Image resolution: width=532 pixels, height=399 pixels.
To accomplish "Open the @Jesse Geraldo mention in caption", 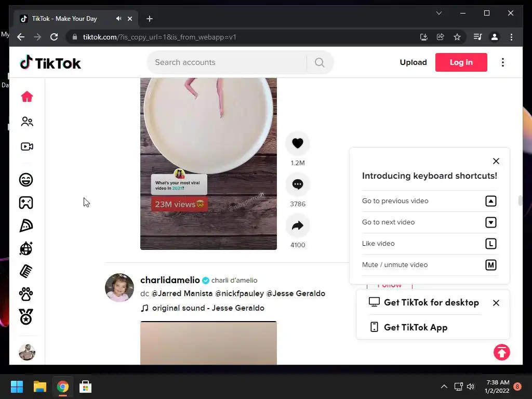I will (296, 294).
